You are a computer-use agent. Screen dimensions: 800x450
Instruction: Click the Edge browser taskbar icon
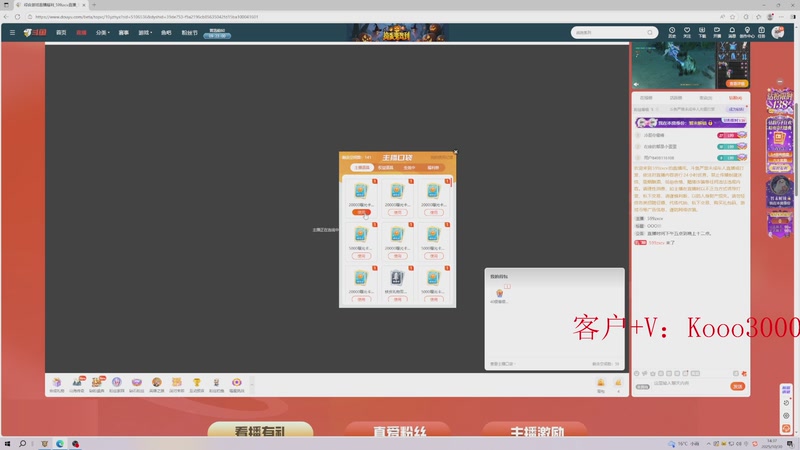point(60,444)
